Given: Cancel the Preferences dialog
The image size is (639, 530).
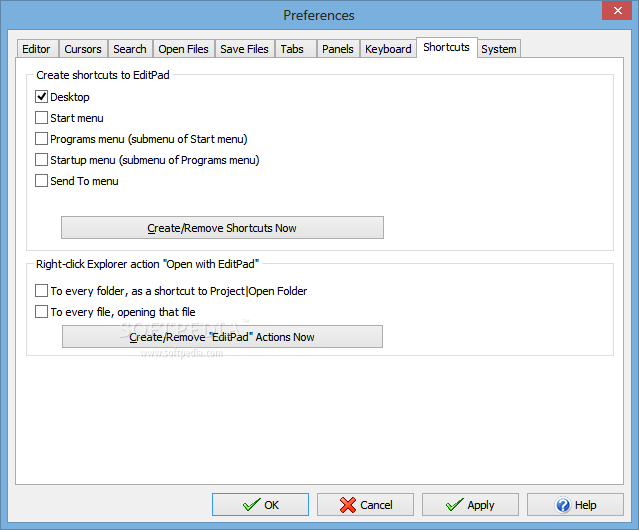Looking at the screenshot, I should (x=365, y=505).
